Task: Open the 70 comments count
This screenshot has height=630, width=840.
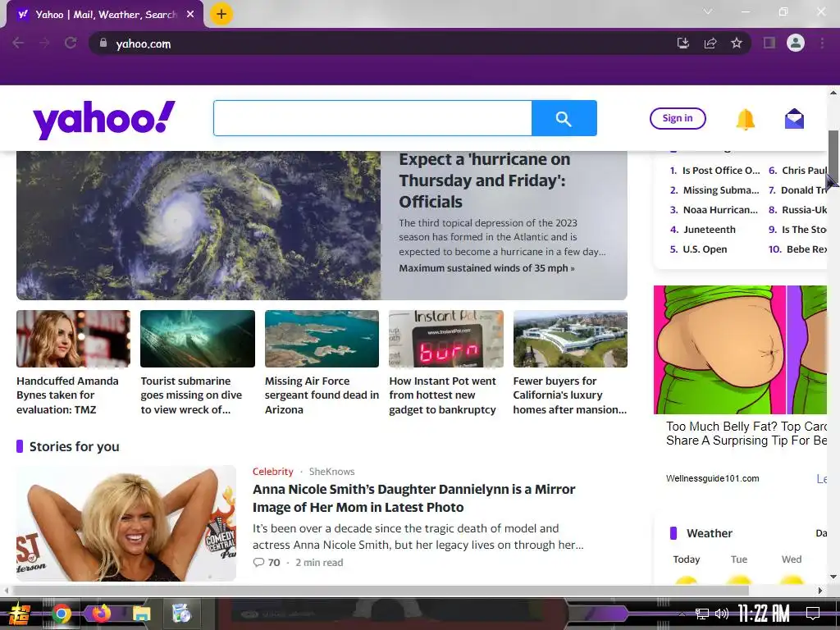Action: coord(267,563)
